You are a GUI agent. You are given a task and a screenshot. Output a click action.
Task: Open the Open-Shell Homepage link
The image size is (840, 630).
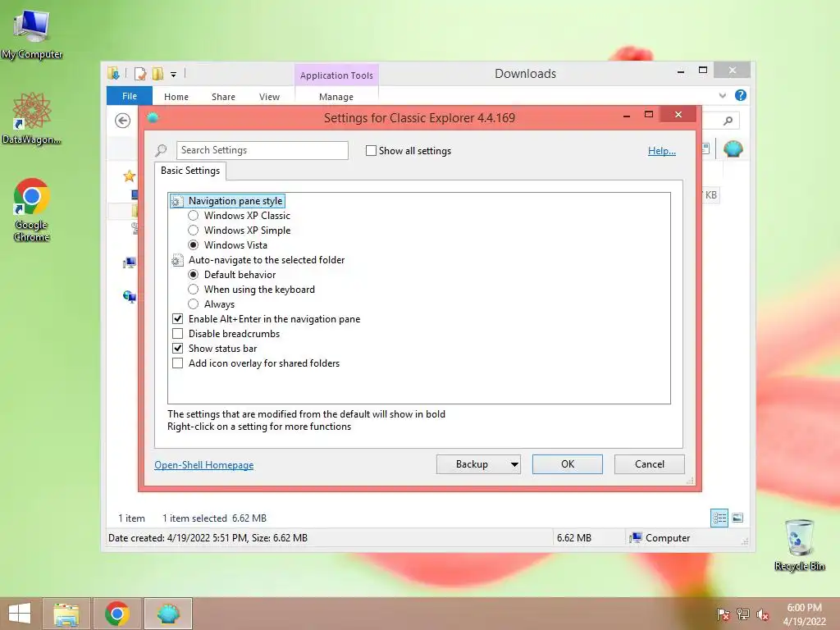coord(204,465)
